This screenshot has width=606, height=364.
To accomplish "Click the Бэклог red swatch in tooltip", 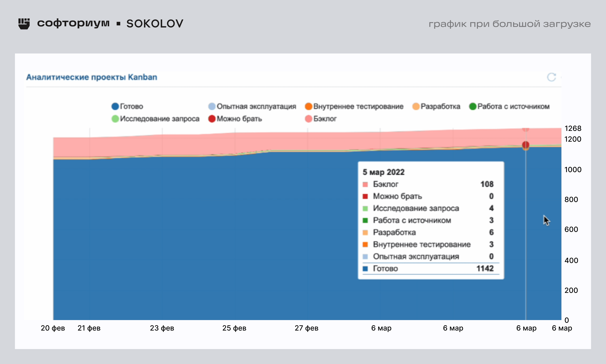I will [365, 184].
